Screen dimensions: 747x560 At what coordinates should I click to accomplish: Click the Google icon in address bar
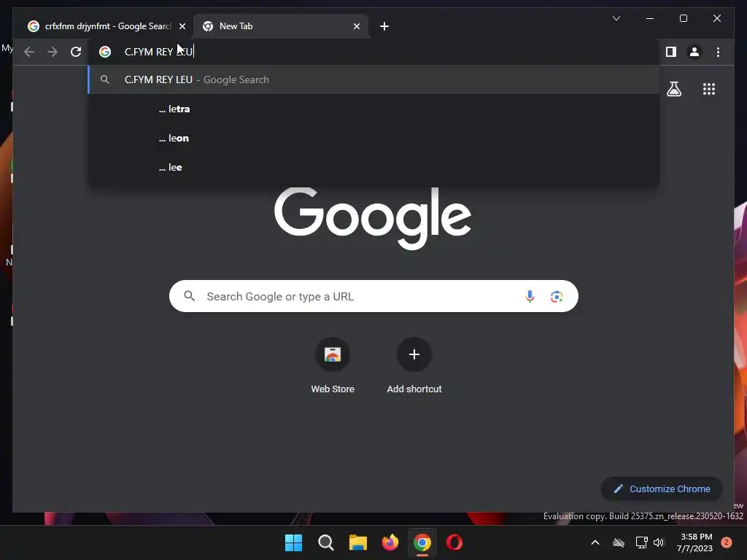(105, 52)
